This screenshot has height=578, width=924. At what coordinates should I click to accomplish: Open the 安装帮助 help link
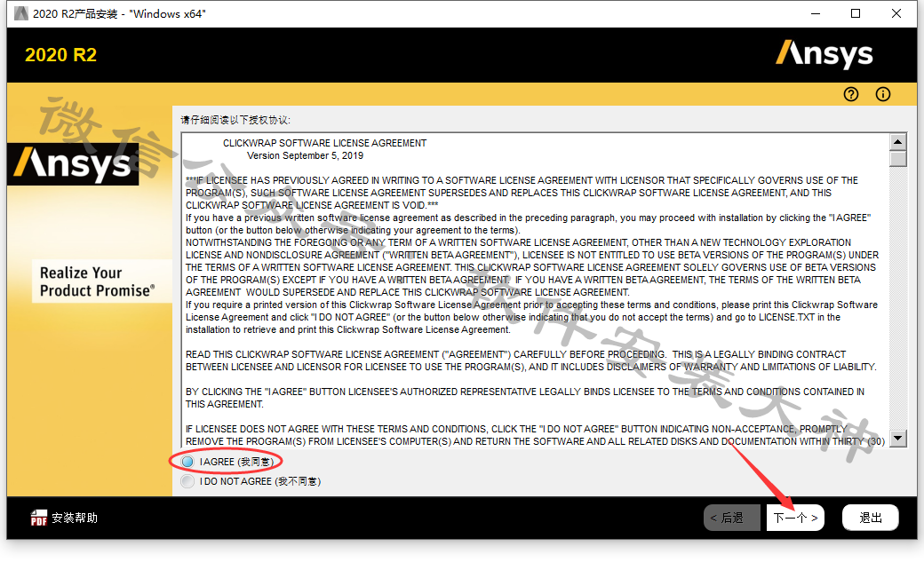coord(75,518)
